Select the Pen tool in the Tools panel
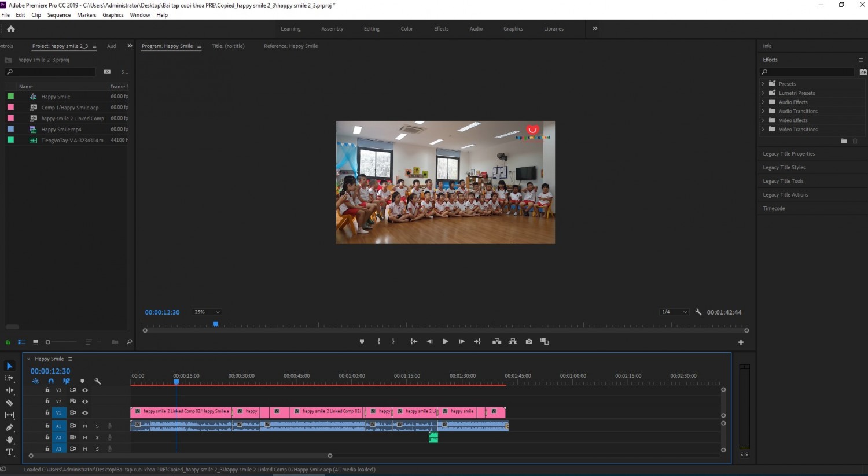The width and height of the screenshot is (868, 476). (x=9, y=427)
